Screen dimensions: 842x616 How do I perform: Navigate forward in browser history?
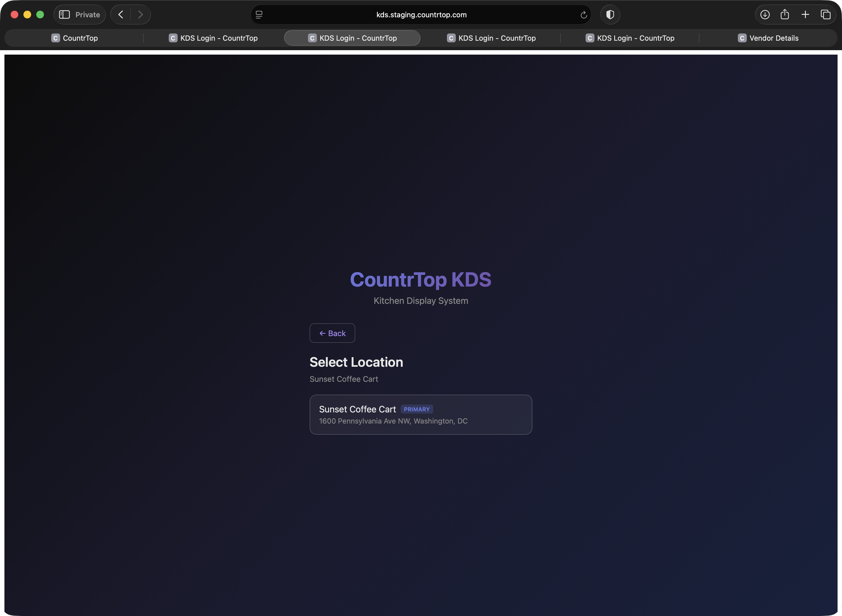point(140,14)
